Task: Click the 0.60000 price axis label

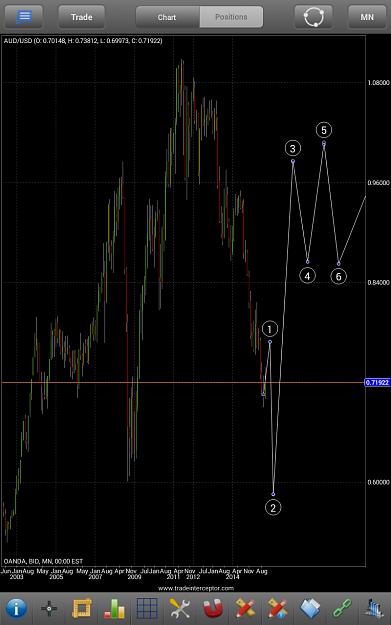Action: pos(378,482)
